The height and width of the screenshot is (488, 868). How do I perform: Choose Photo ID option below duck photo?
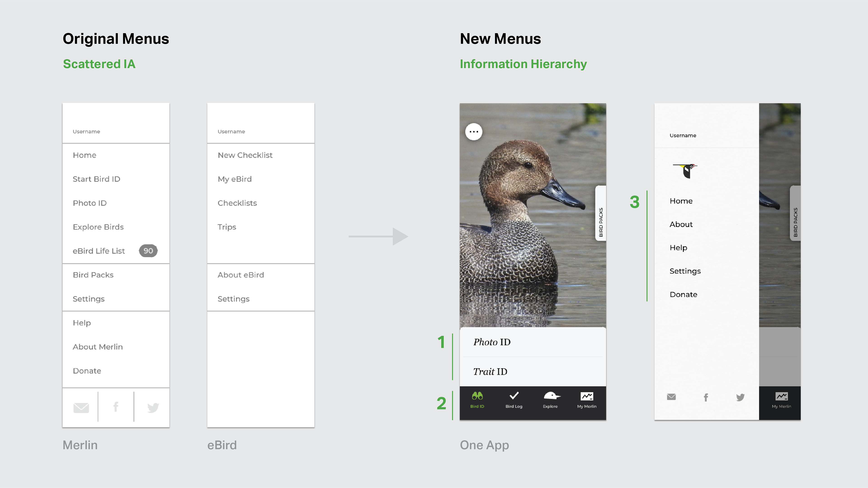point(533,342)
